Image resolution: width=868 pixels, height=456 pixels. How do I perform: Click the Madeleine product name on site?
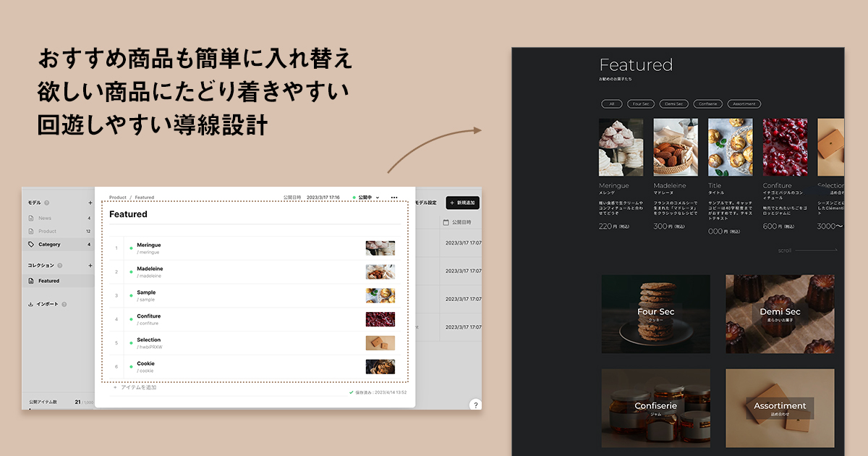pos(671,186)
